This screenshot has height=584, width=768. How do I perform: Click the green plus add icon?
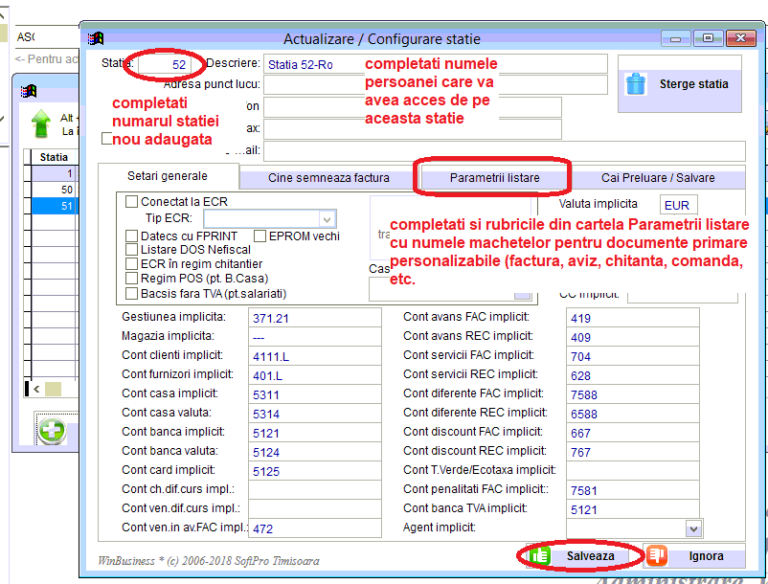(x=52, y=432)
